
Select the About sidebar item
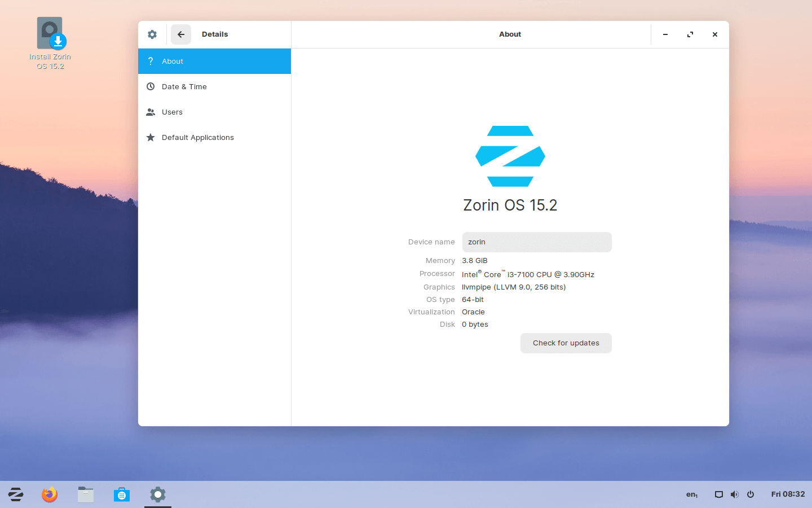tap(214, 61)
